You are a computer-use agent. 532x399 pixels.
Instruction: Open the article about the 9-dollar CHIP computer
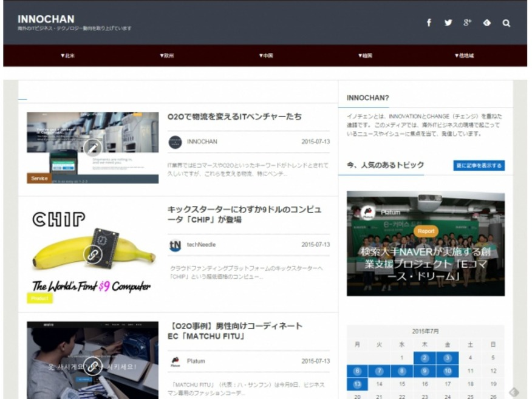coord(244,214)
